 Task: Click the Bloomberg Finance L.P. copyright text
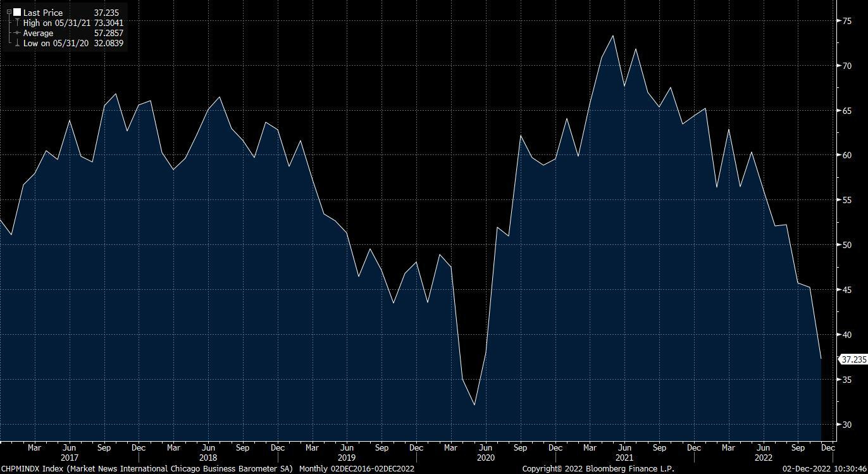tap(598, 469)
